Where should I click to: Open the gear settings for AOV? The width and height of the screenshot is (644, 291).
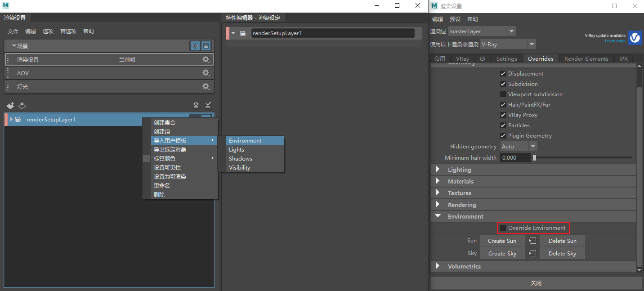tap(206, 72)
